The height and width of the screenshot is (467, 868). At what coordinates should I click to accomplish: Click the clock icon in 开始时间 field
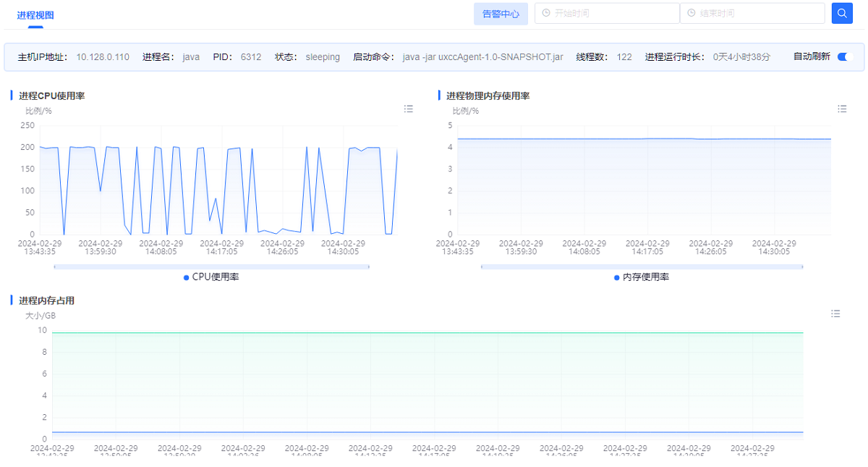point(545,13)
